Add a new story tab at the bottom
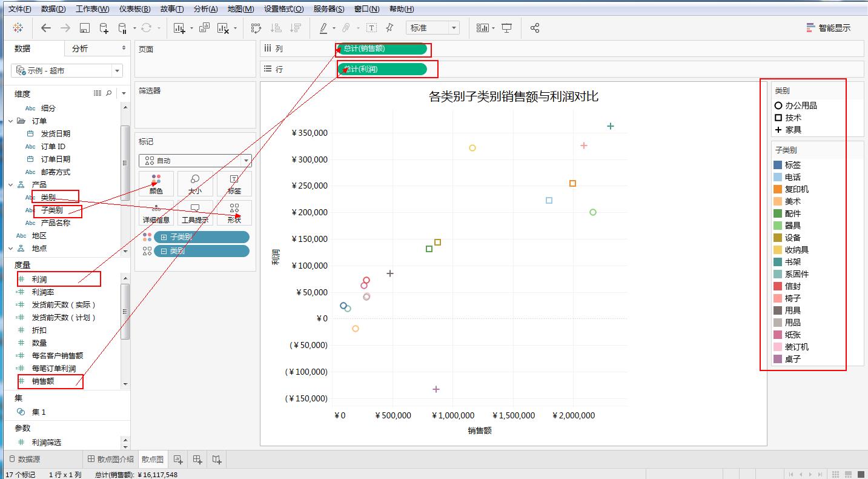This screenshot has width=868, height=479. pyautogui.click(x=217, y=460)
